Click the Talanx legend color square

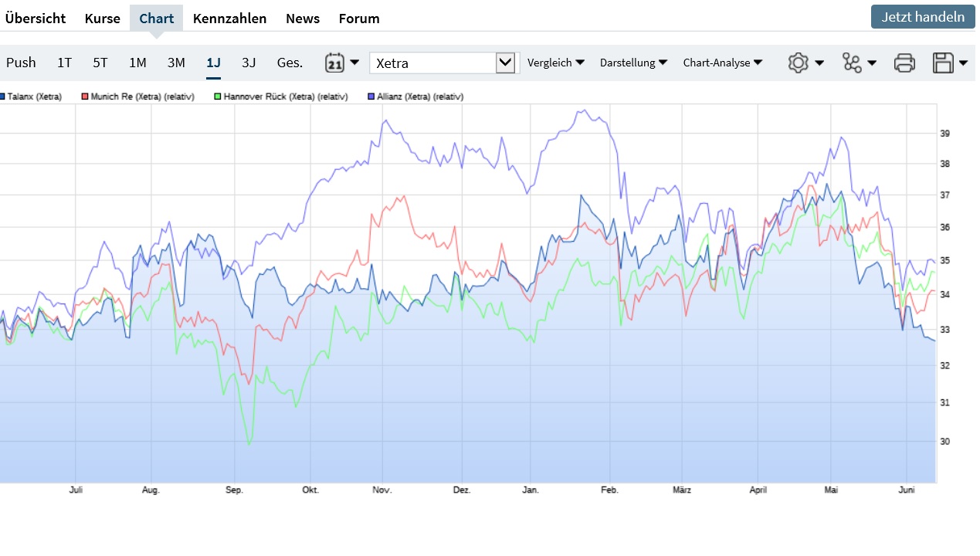(3, 97)
